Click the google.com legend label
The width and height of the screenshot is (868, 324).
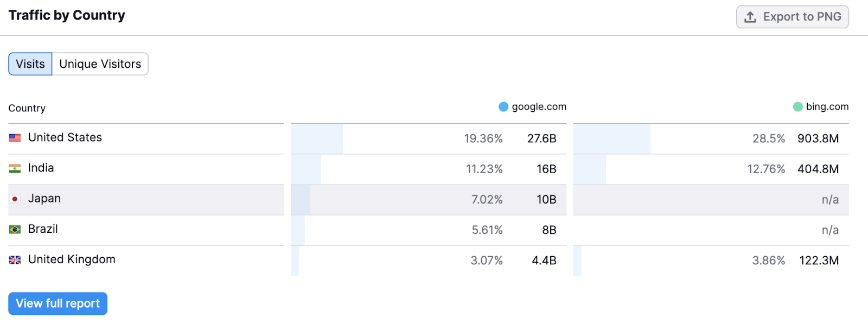coord(538,106)
